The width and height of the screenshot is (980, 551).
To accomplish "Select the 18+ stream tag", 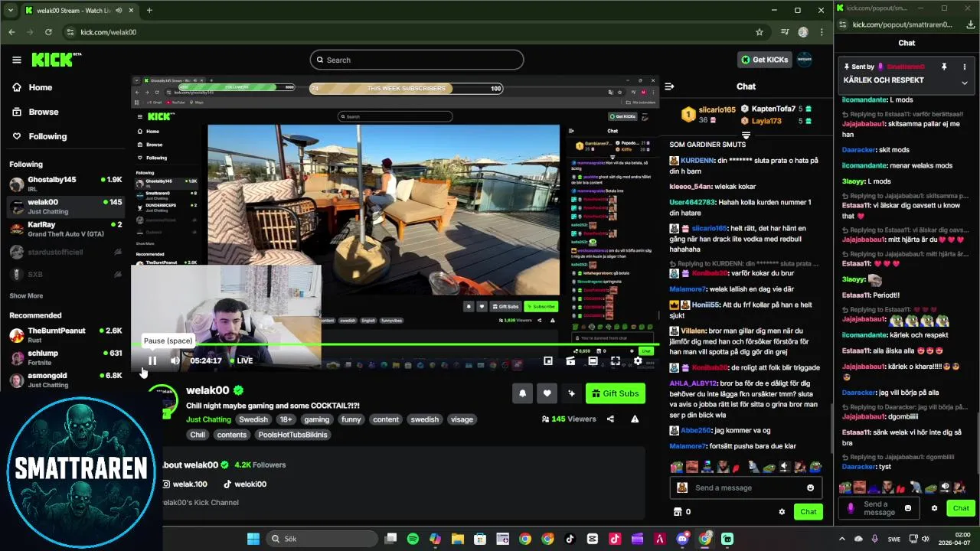I will coord(286,419).
